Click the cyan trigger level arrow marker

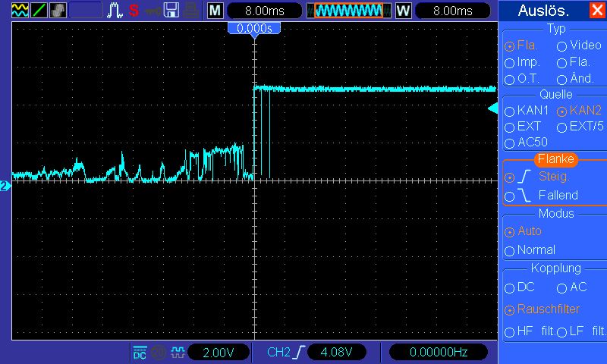pos(492,108)
